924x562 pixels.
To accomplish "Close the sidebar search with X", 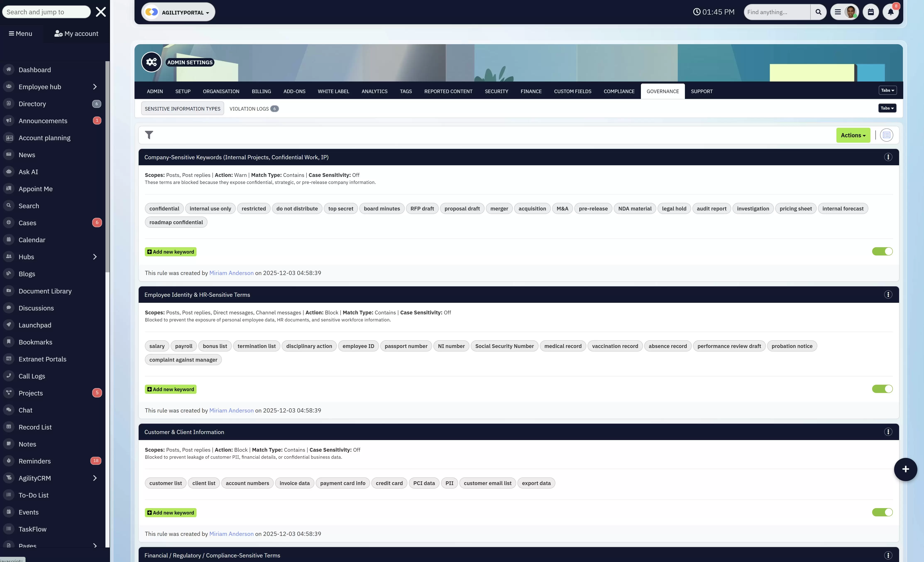I will (100, 12).
